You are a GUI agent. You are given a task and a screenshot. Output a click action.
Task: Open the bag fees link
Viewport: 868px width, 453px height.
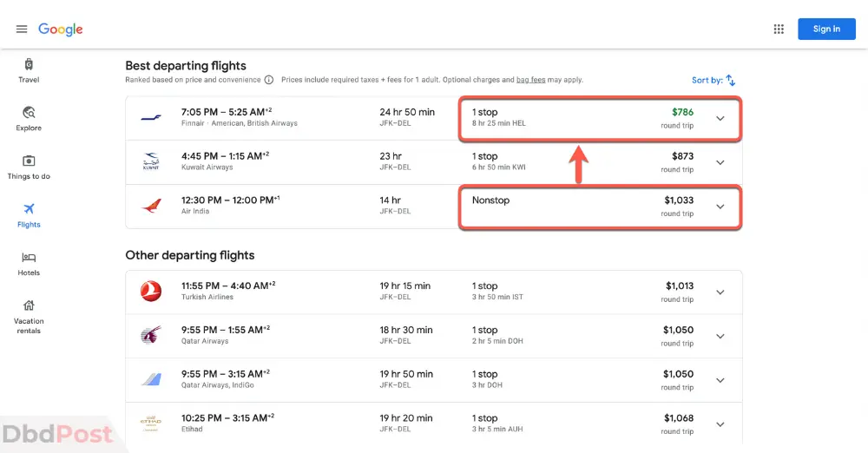tap(530, 80)
